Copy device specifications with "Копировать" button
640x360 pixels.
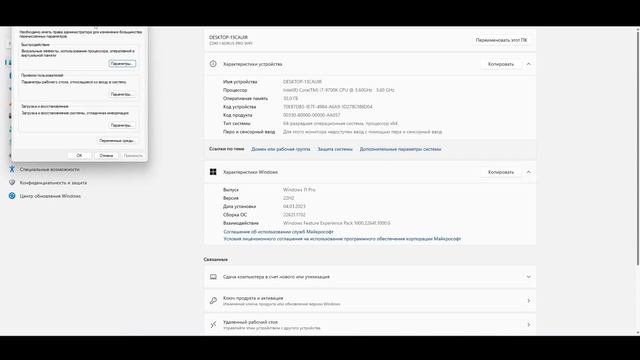(501, 64)
